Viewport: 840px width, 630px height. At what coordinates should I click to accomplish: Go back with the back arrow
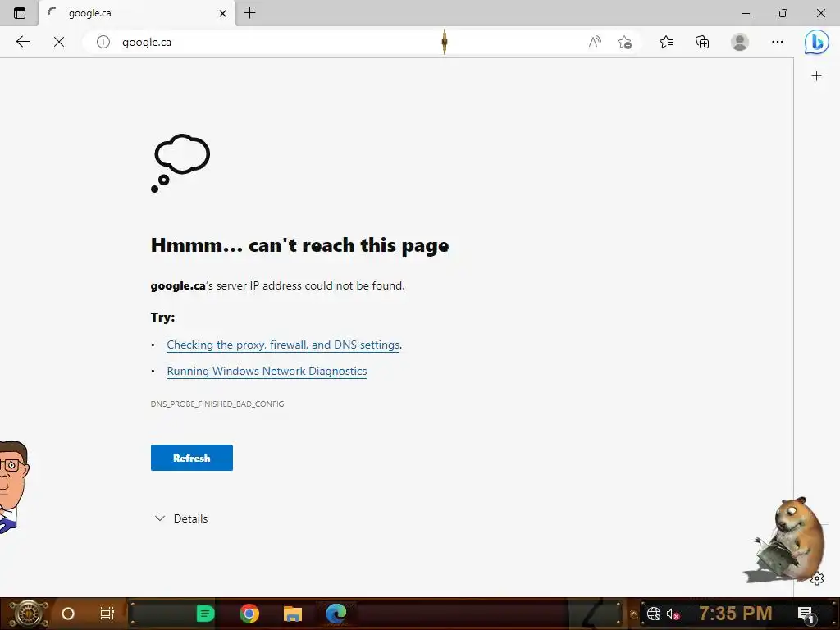tap(22, 42)
